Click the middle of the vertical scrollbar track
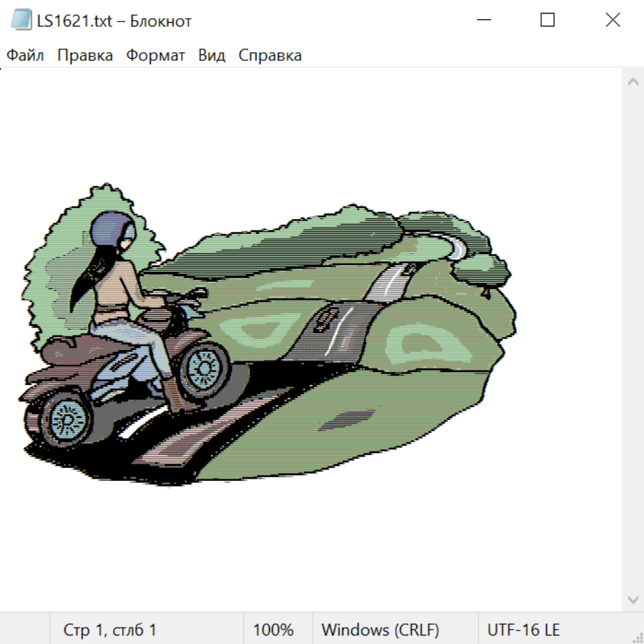 coord(633,340)
